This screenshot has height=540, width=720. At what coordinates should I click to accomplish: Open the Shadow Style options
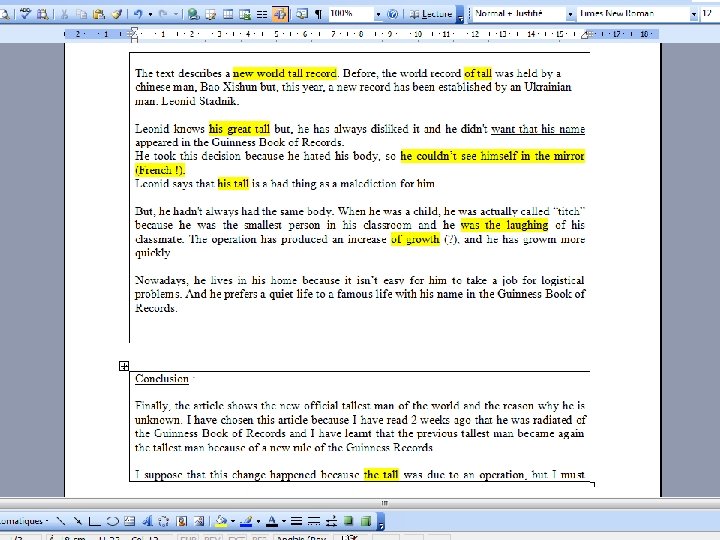(x=349, y=521)
